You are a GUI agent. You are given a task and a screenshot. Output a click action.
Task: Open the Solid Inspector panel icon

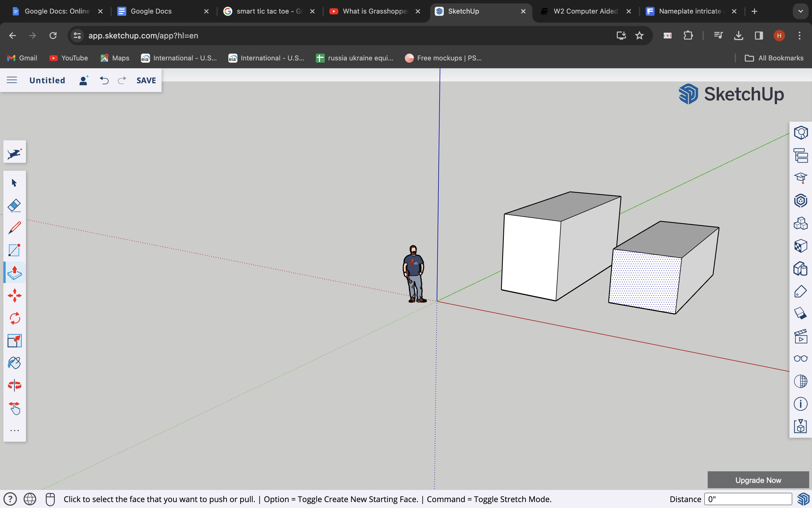click(801, 426)
